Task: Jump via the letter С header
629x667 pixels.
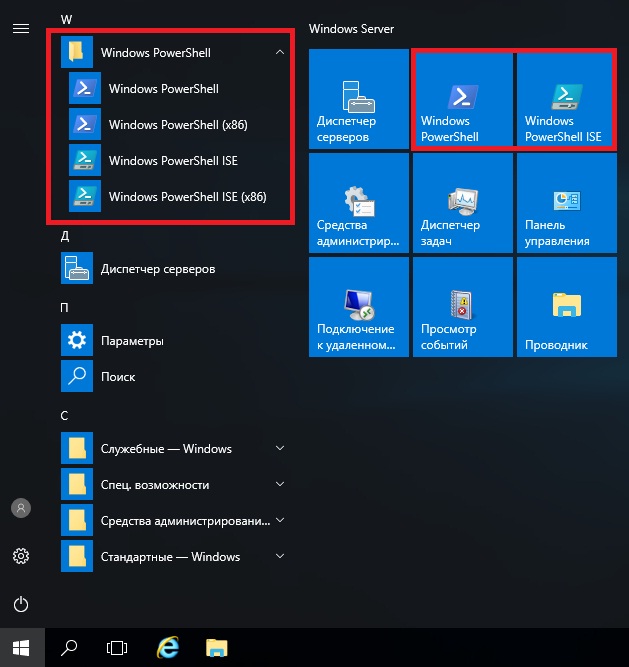Action: (x=64, y=416)
